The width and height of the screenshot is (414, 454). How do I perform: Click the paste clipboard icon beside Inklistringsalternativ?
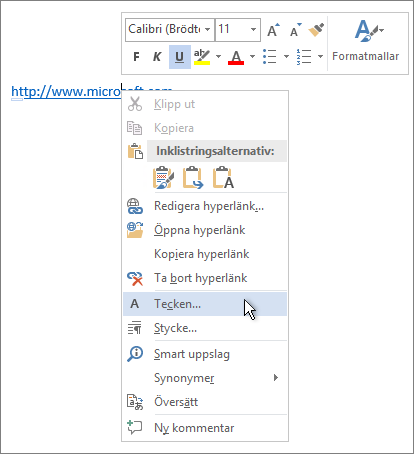(135, 151)
